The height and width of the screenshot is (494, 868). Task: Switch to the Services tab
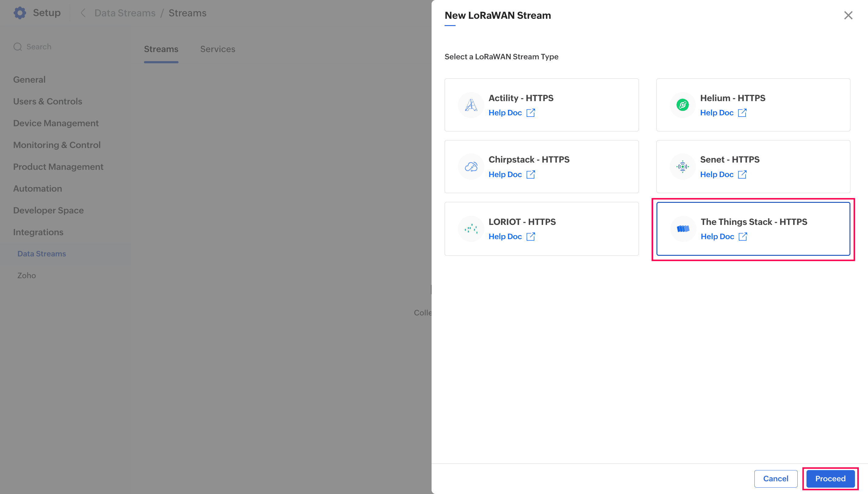(217, 49)
